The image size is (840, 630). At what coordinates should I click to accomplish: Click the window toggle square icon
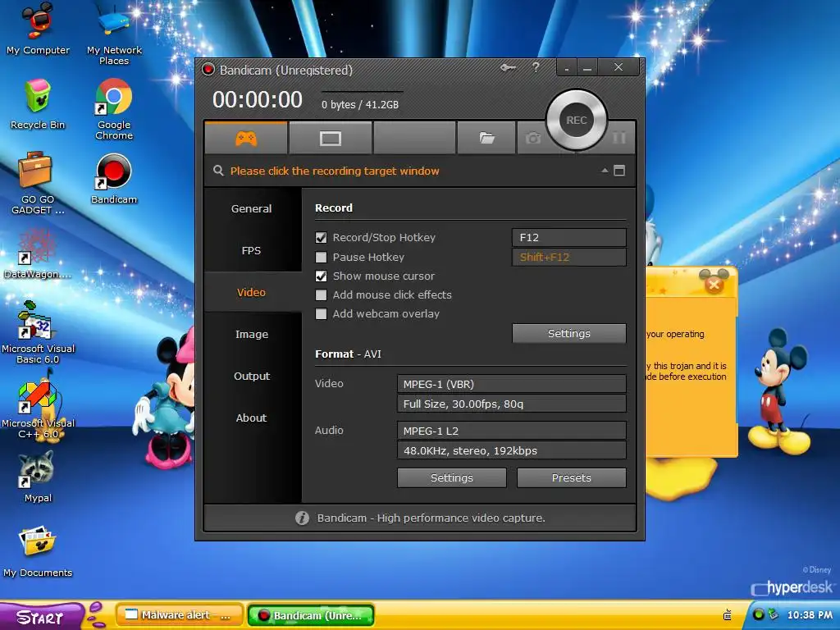(619, 171)
